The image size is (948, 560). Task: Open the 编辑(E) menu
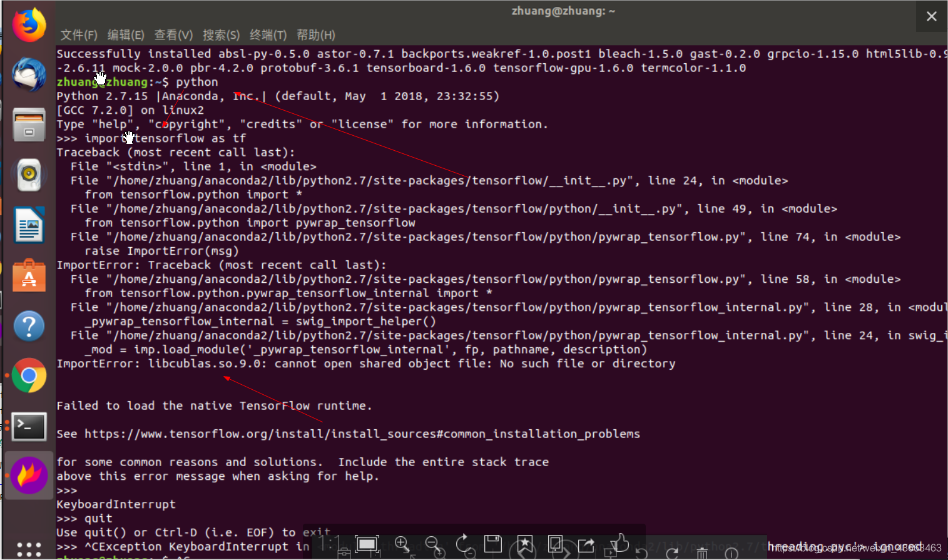point(126,35)
